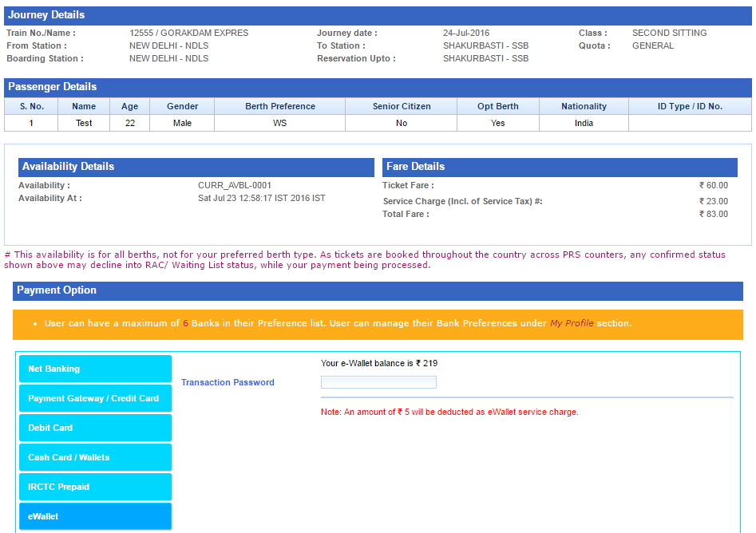
Task: Click the Fare Details section header
Action: pyautogui.click(x=415, y=166)
